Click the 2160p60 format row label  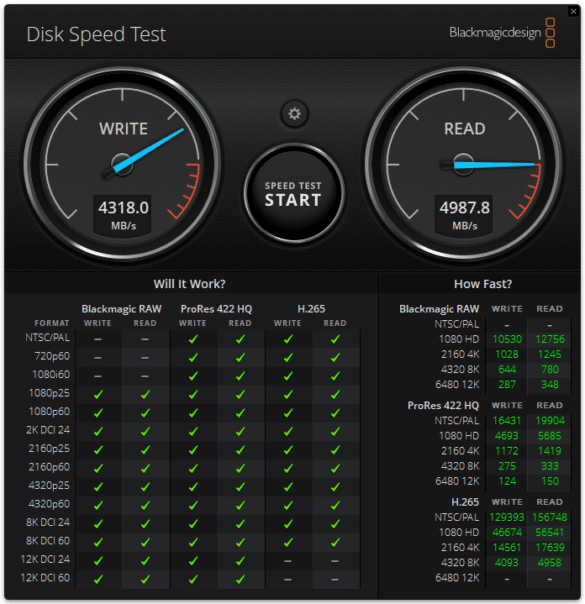click(x=49, y=467)
